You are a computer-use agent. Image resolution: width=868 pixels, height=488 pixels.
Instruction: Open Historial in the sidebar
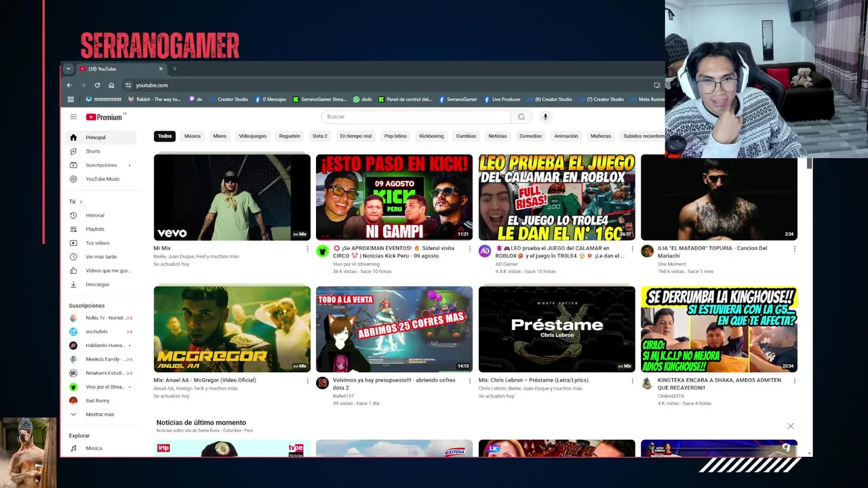(x=100, y=216)
